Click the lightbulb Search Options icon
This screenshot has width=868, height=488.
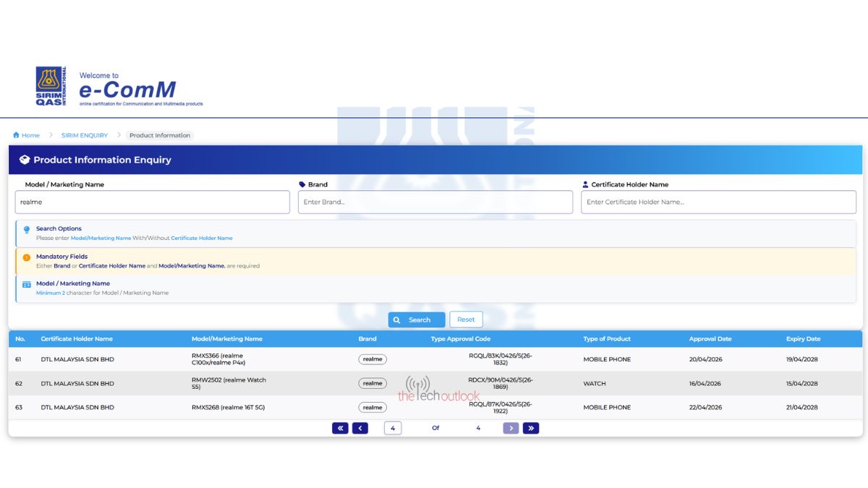point(27,229)
